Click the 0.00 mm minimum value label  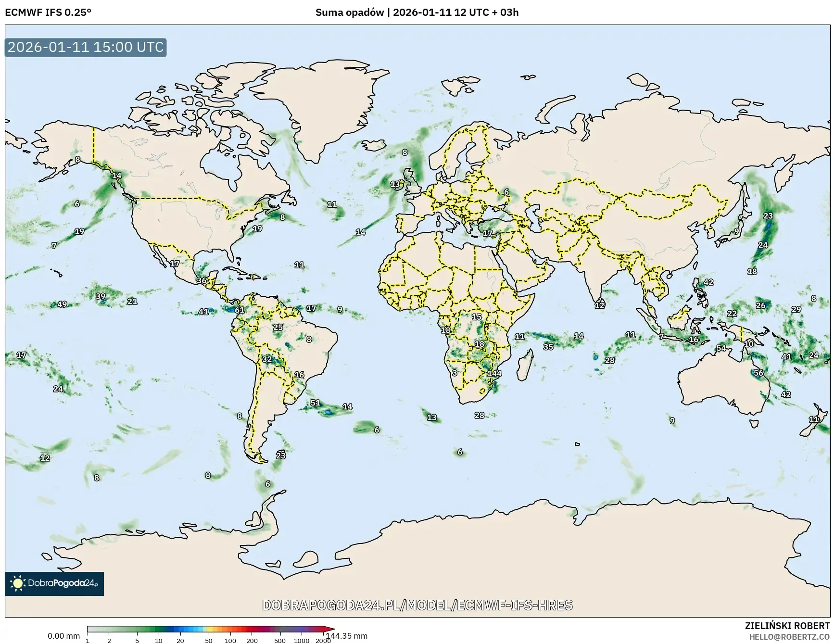(63, 636)
